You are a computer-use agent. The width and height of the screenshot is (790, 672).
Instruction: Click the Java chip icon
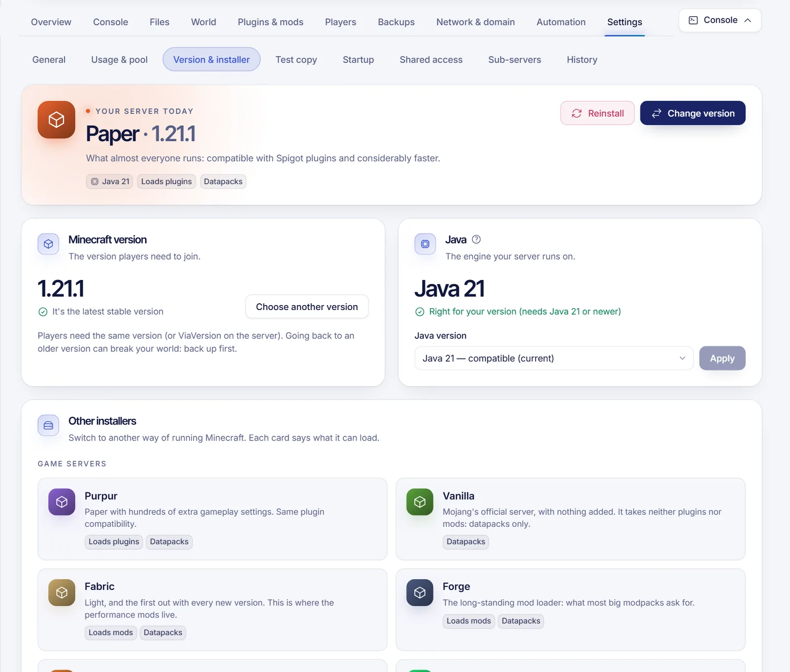click(x=425, y=244)
